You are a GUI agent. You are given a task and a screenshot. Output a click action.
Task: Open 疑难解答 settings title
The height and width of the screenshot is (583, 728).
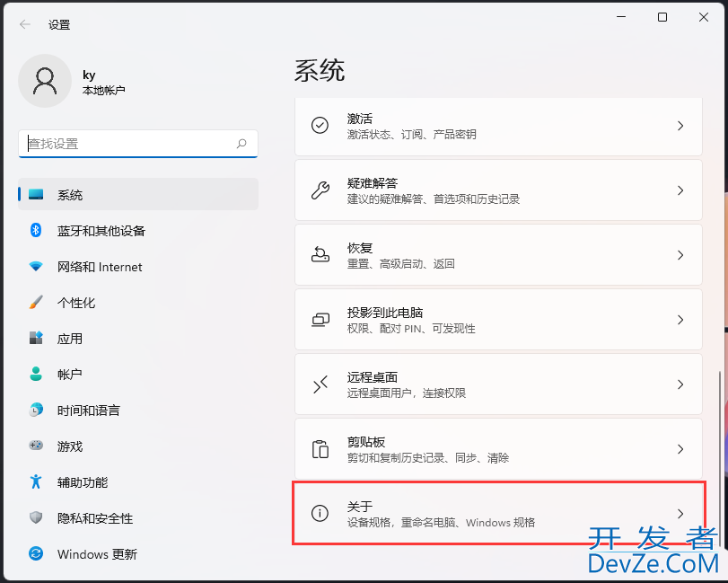(x=373, y=183)
